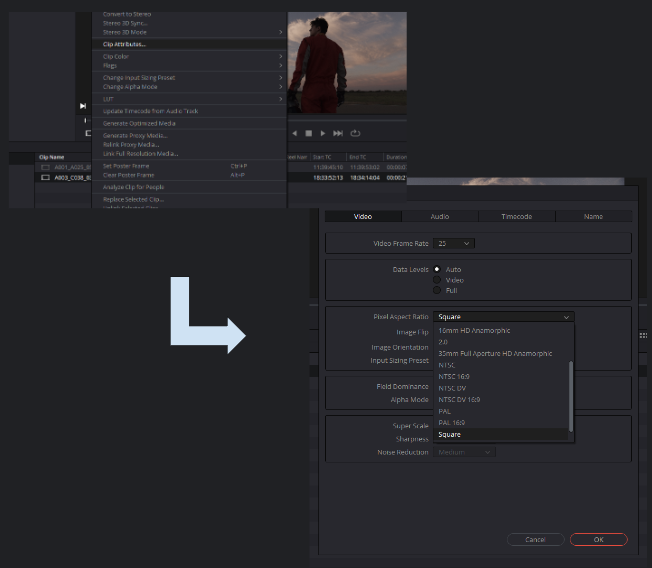Screen dimensions: 652x568
Task: Select Auto data levels radio button
Action: (437, 269)
